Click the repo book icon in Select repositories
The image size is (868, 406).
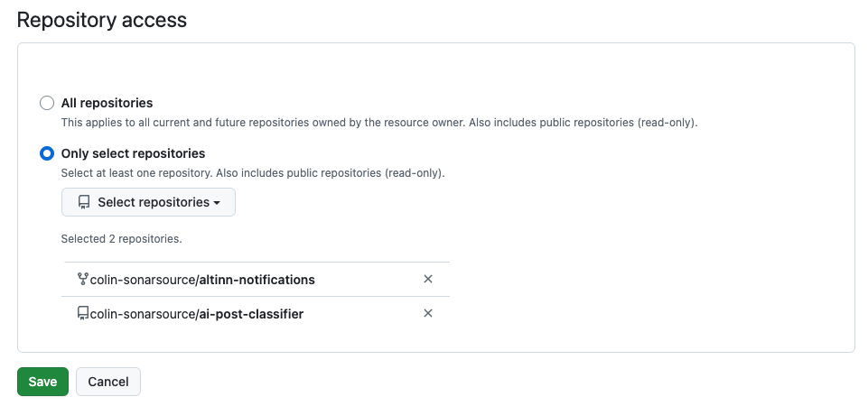click(84, 202)
